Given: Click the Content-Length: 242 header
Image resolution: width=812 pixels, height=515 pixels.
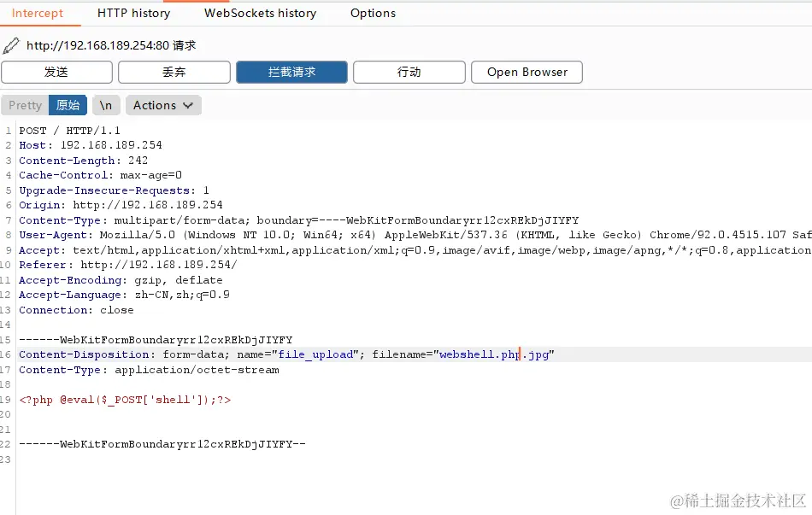Looking at the screenshot, I should point(84,161).
